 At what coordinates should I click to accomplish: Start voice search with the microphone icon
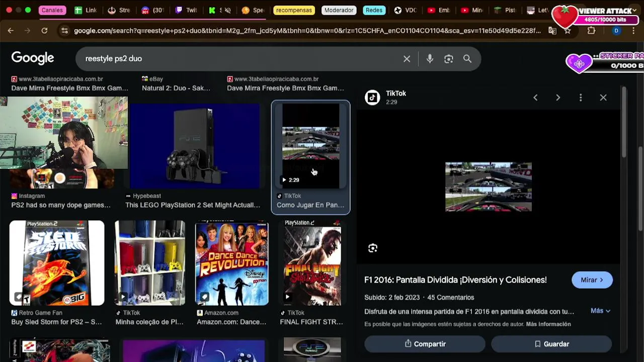point(430,59)
